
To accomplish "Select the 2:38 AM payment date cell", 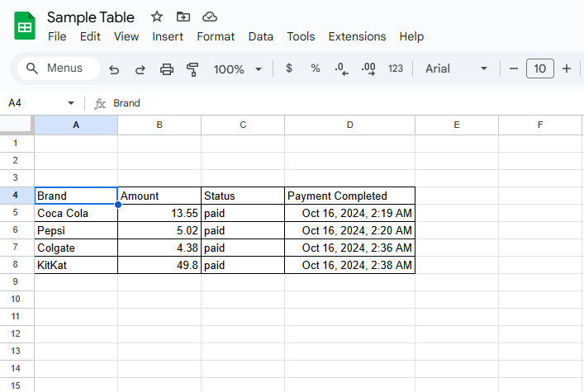I will point(349,265).
